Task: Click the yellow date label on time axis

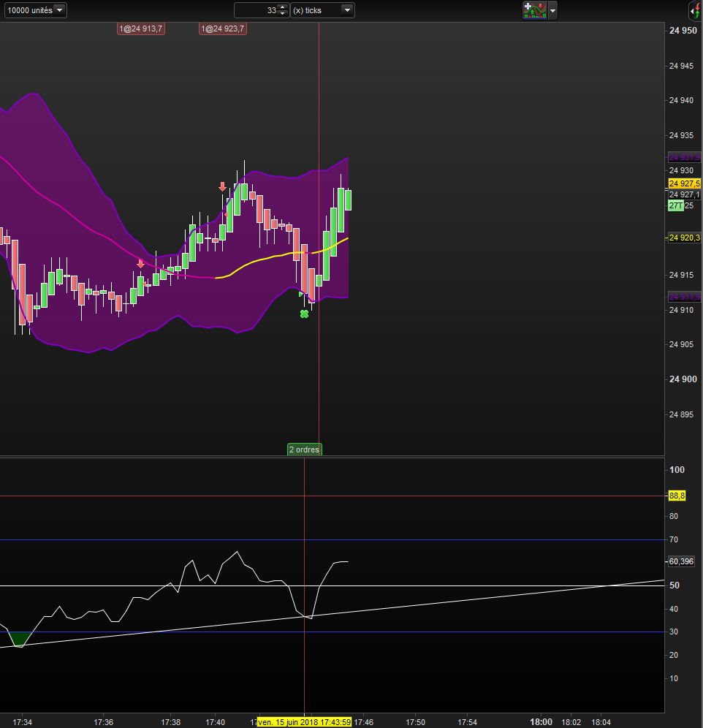Action: [x=305, y=722]
